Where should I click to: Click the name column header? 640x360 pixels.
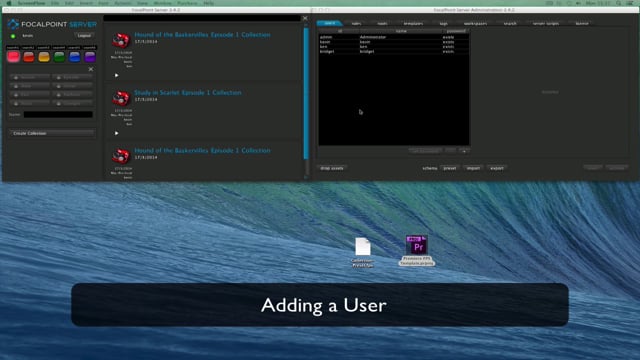(x=401, y=31)
